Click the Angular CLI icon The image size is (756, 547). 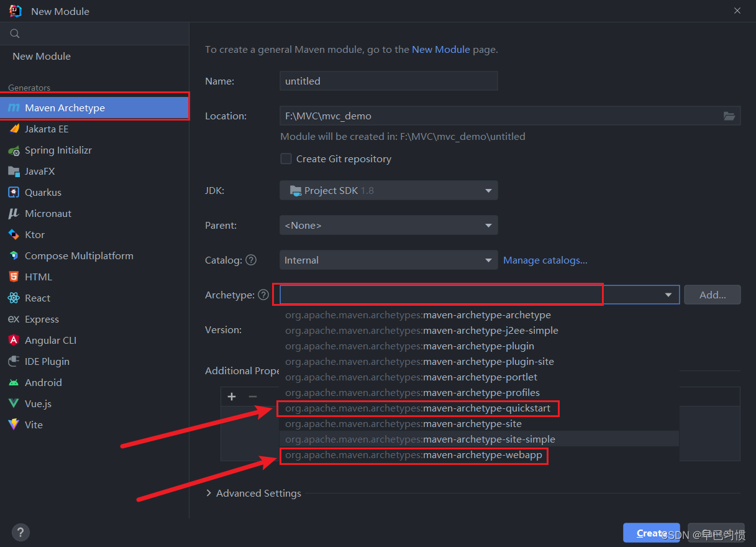click(x=14, y=341)
